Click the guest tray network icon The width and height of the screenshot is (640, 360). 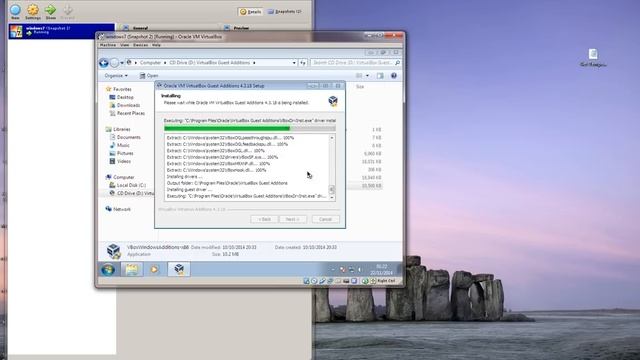pyautogui.click(x=351, y=270)
